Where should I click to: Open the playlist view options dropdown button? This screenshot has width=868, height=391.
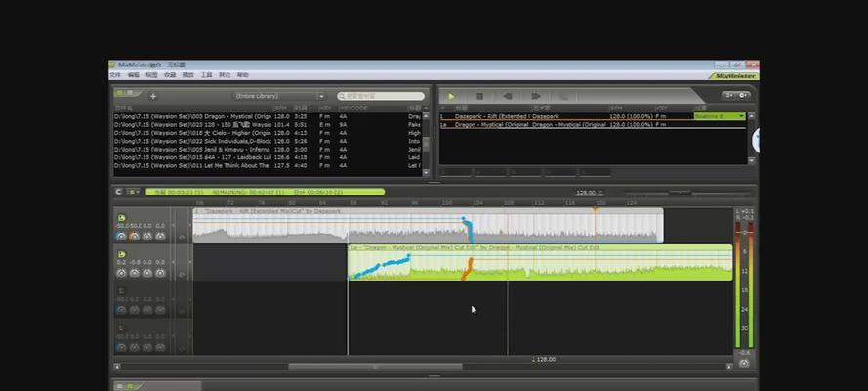[729, 95]
